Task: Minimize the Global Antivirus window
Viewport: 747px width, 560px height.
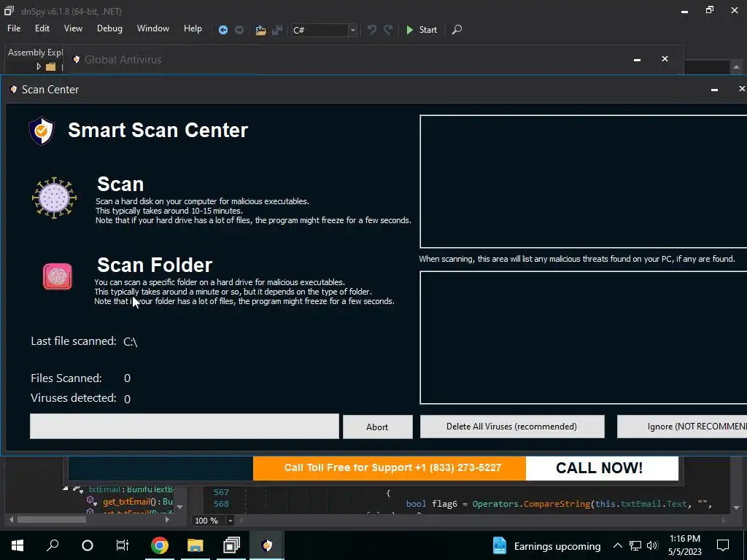Action: coord(637,60)
